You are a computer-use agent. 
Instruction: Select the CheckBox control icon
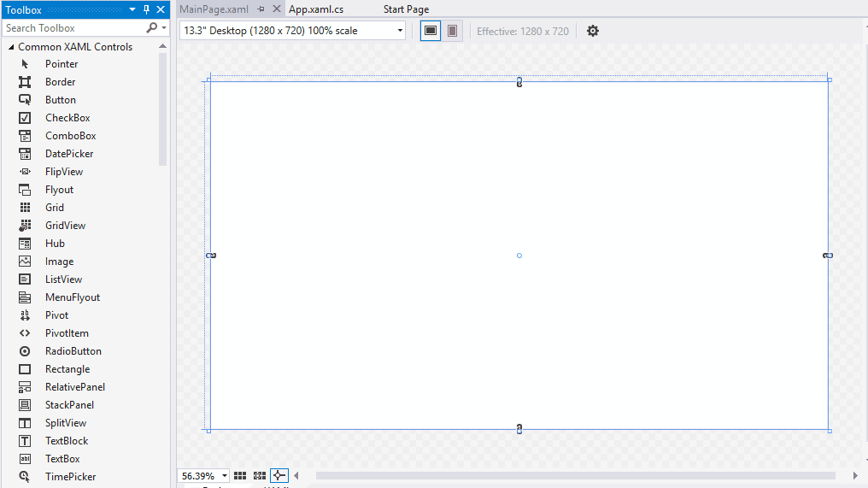[x=25, y=118]
